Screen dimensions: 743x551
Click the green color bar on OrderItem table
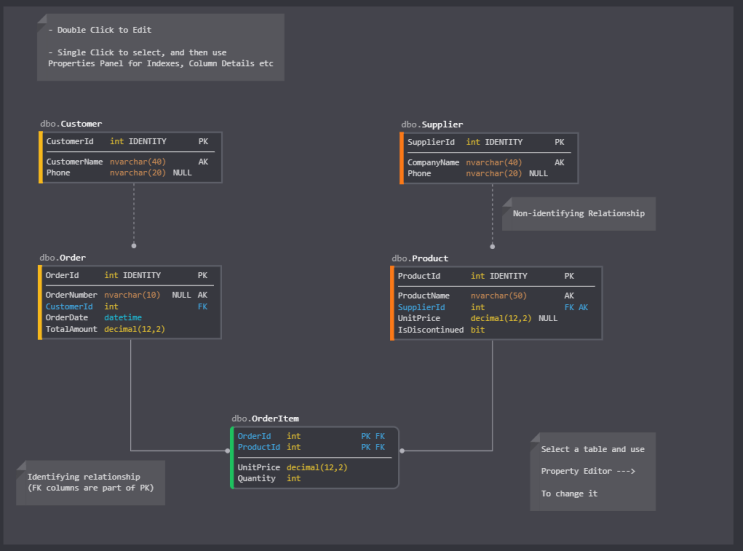[x=232, y=457]
